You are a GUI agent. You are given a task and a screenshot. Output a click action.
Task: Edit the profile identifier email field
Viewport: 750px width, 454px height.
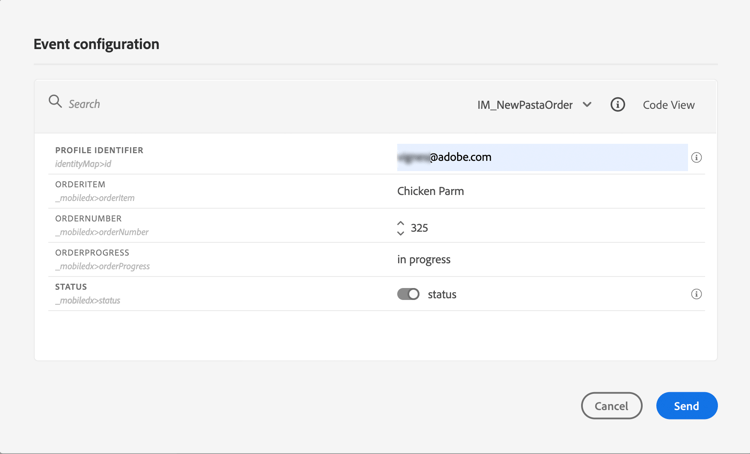(x=542, y=157)
